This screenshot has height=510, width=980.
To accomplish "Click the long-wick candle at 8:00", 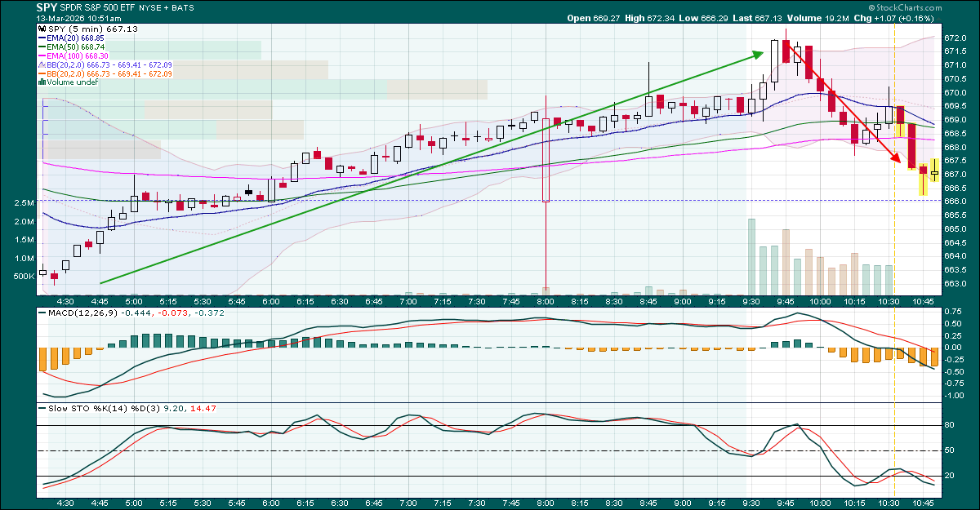I will tap(545, 192).
